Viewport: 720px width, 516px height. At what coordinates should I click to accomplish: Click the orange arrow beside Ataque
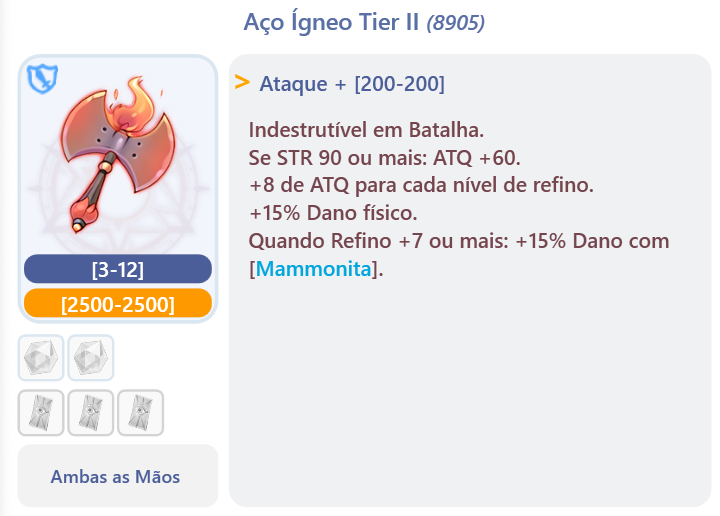click(x=242, y=83)
